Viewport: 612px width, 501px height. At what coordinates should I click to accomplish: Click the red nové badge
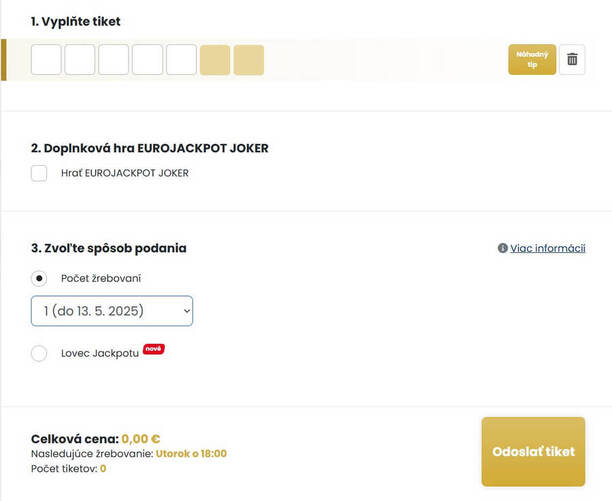click(153, 349)
